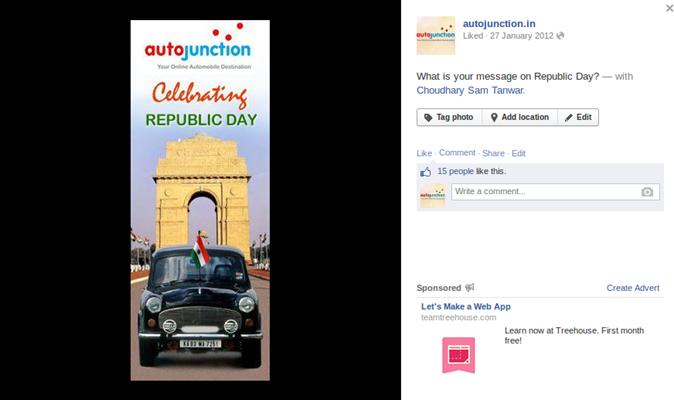Open the autojunction.in page link
Viewport: 674px width, 401px height.
(x=499, y=24)
